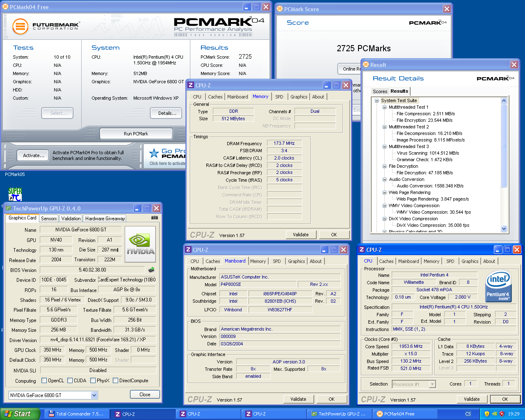Enable the CUDA checkbox
Image resolution: width=525 pixels, height=420 pixels.
point(70,381)
